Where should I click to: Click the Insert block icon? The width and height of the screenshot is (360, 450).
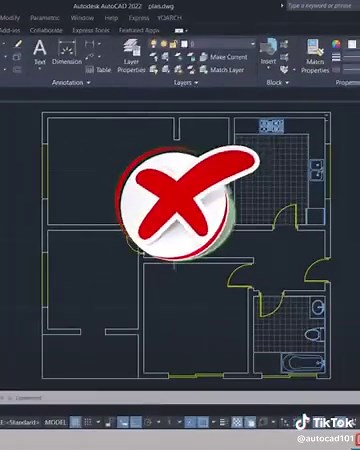tap(268, 47)
